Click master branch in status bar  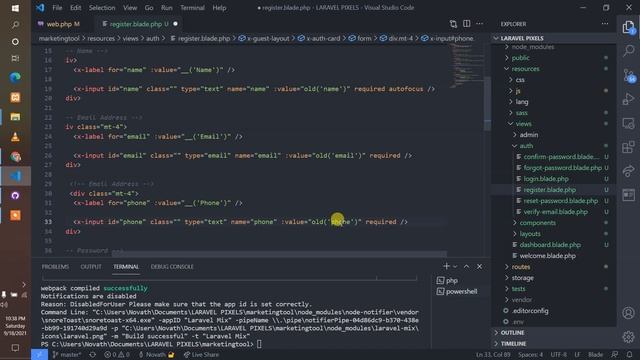pyautogui.click(x=67, y=355)
